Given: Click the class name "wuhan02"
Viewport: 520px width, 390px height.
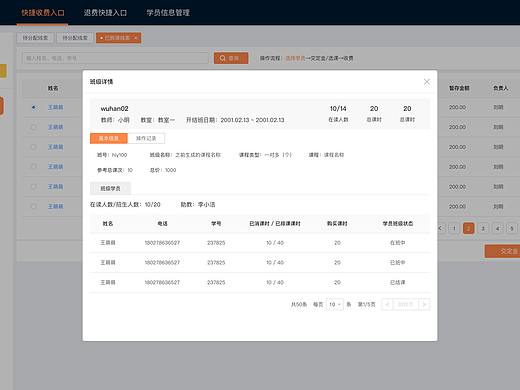Looking at the screenshot, I should click(x=114, y=109).
